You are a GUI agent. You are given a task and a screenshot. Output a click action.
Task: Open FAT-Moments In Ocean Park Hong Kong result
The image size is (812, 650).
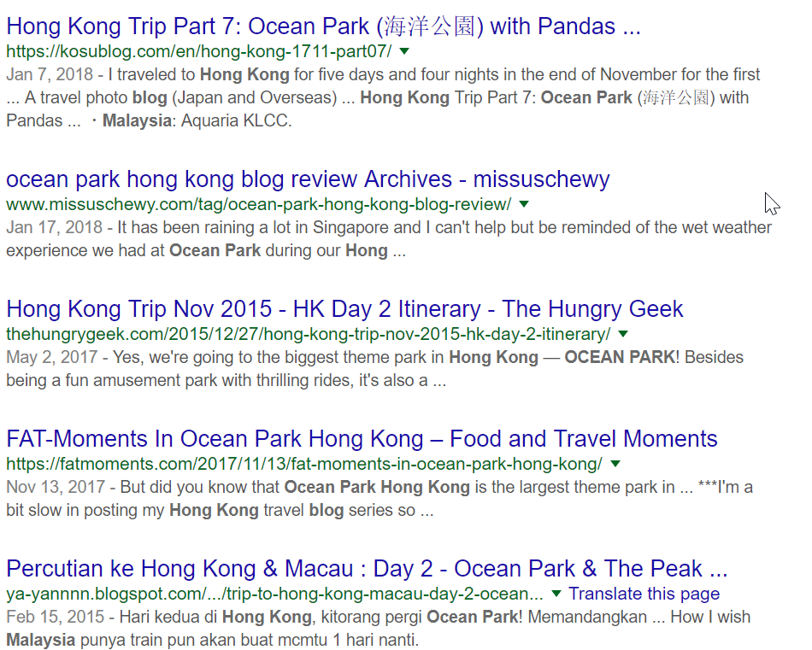362,439
